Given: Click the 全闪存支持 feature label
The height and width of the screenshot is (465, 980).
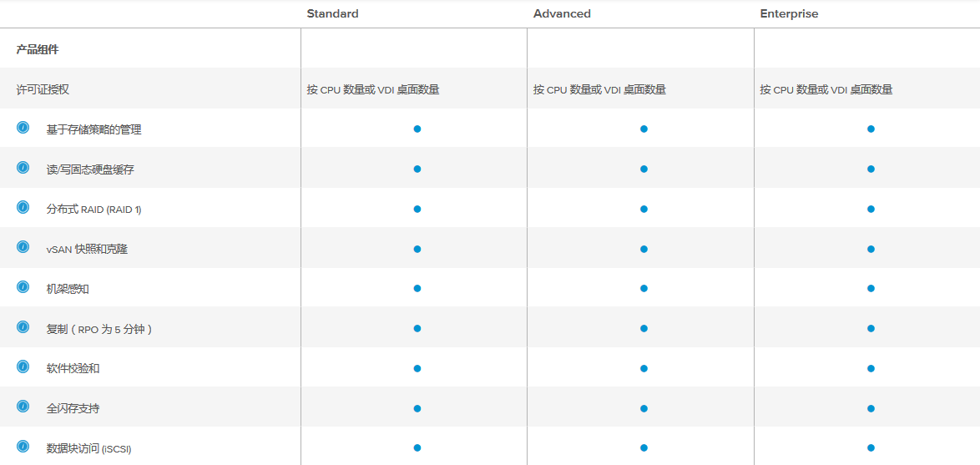Looking at the screenshot, I should [x=73, y=408].
